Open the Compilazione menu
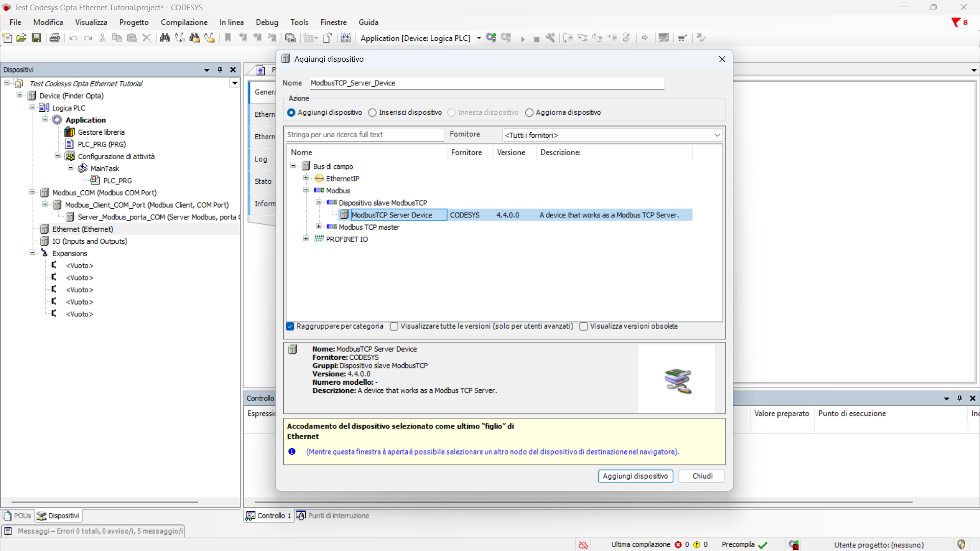 pyautogui.click(x=184, y=22)
